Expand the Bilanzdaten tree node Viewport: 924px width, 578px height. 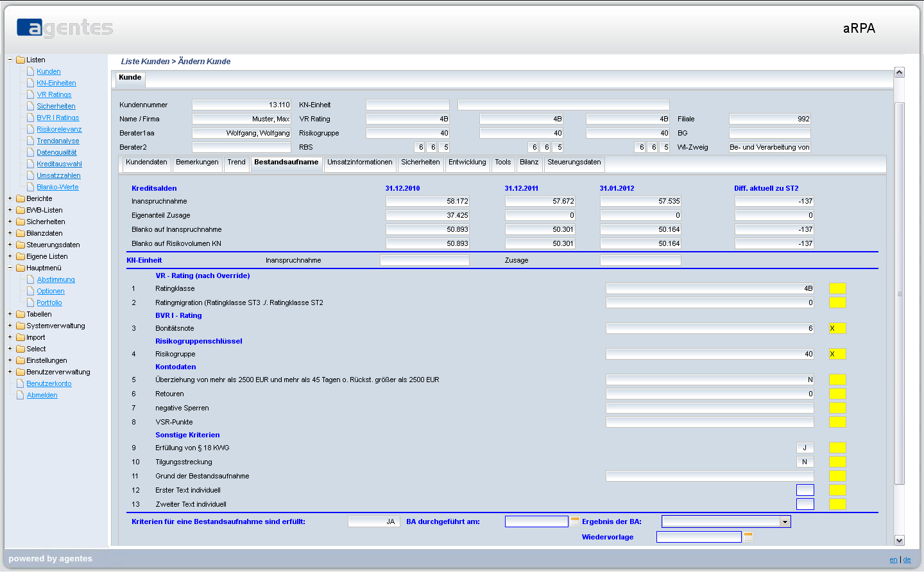pos(10,233)
